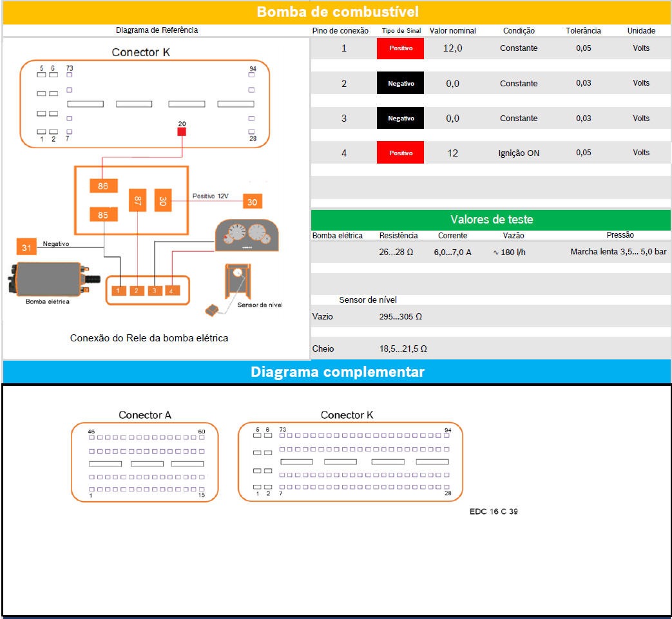This screenshot has width=672, height=619.
Task: Click the Tolerância column header
Action: pos(583,31)
